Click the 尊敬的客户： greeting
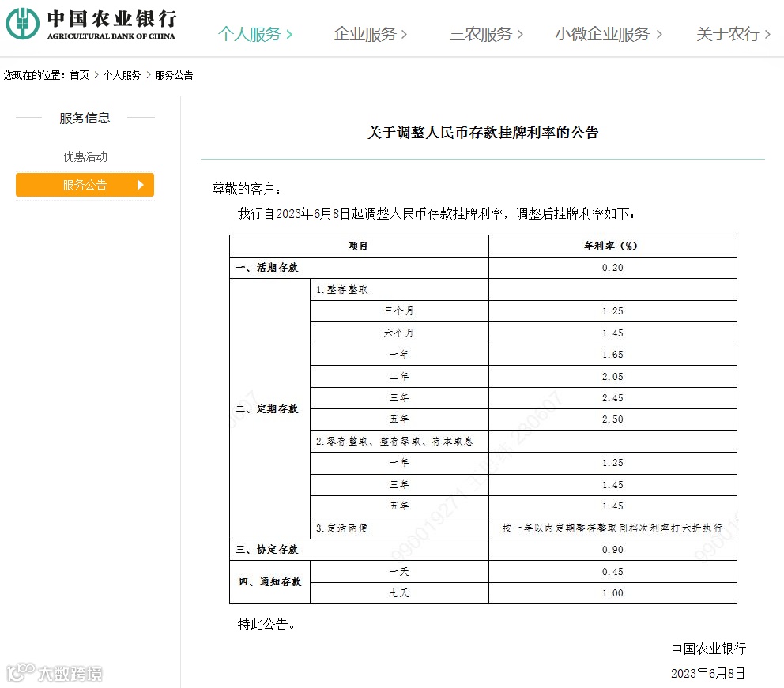The width and height of the screenshot is (784, 688). point(247,190)
